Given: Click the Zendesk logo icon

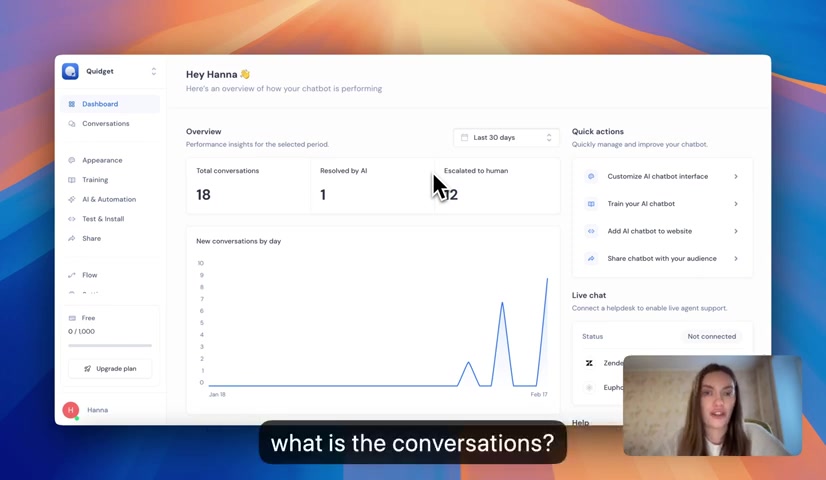Looking at the screenshot, I should pyautogui.click(x=589, y=363).
